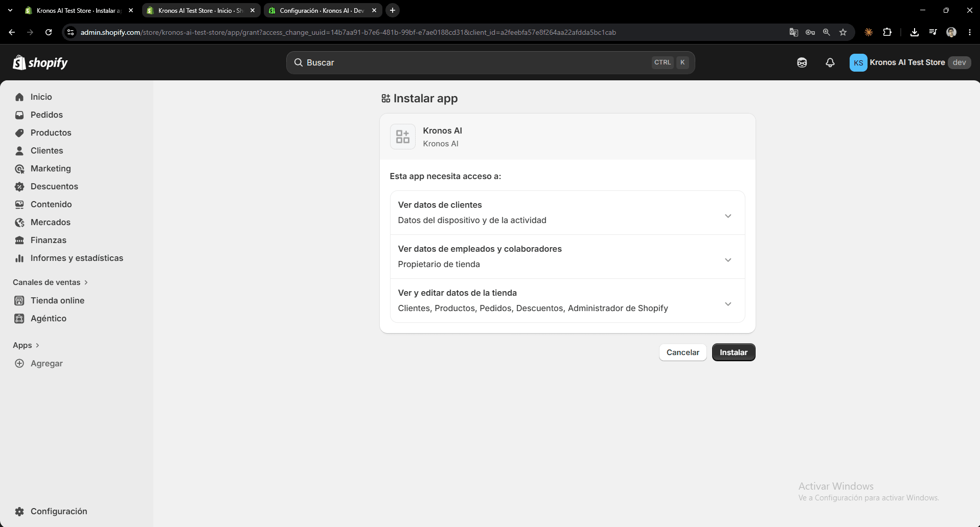Go forward in browser
980x527 pixels.
point(30,32)
